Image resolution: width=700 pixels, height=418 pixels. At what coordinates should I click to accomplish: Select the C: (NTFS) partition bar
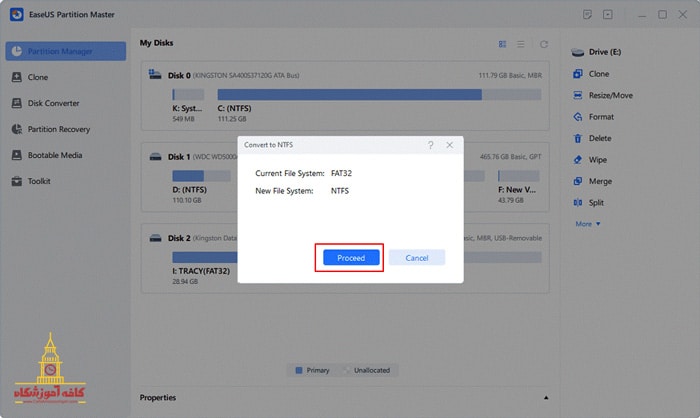(379, 94)
